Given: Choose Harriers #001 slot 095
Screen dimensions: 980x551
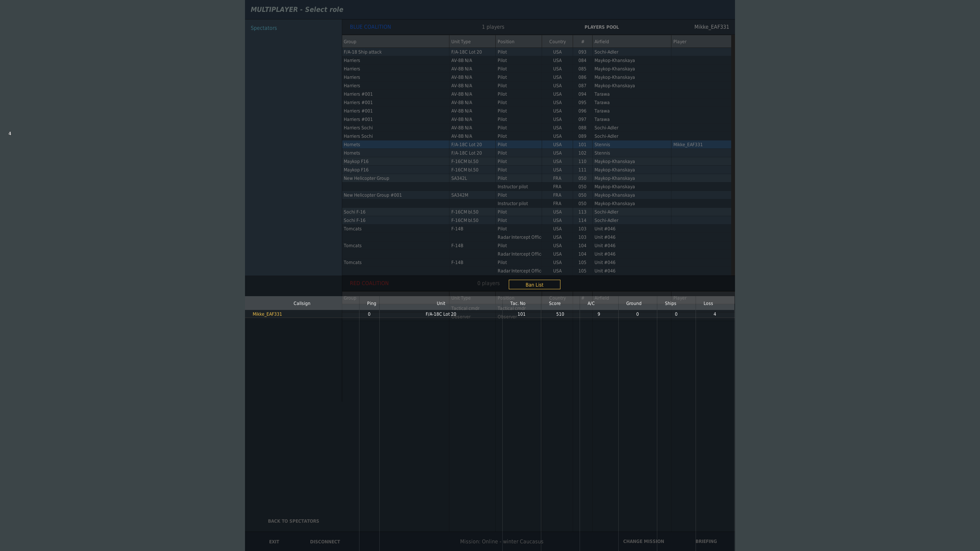Looking at the screenshot, I should click(x=536, y=103).
